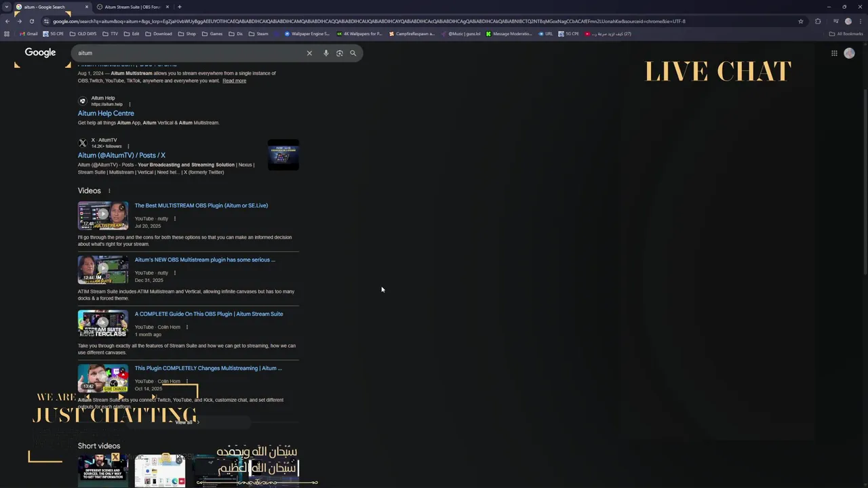Open Aitum Help Centre result
This screenshot has height=488, width=868.
click(x=106, y=113)
